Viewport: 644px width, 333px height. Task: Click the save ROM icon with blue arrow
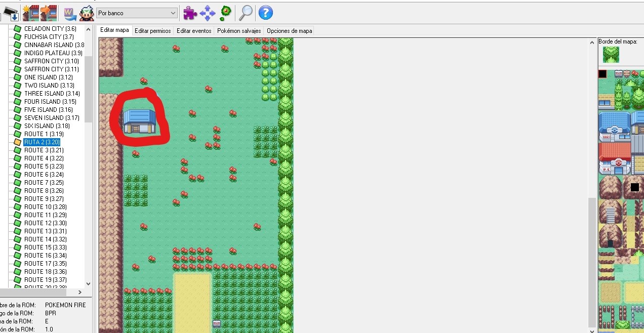click(11, 13)
